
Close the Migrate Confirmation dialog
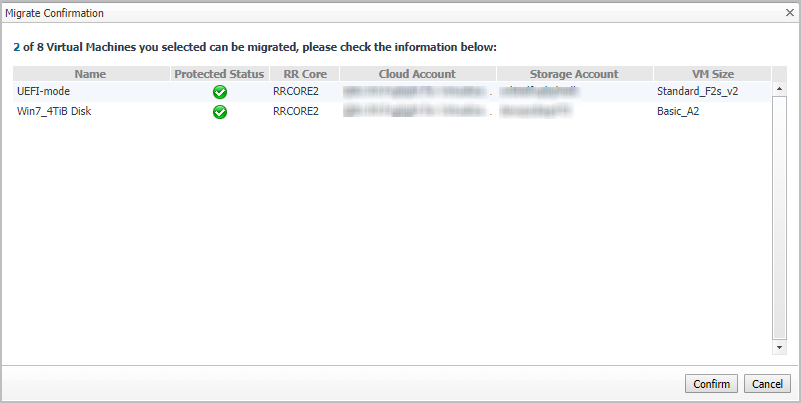pyautogui.click(x=790, y=13)
